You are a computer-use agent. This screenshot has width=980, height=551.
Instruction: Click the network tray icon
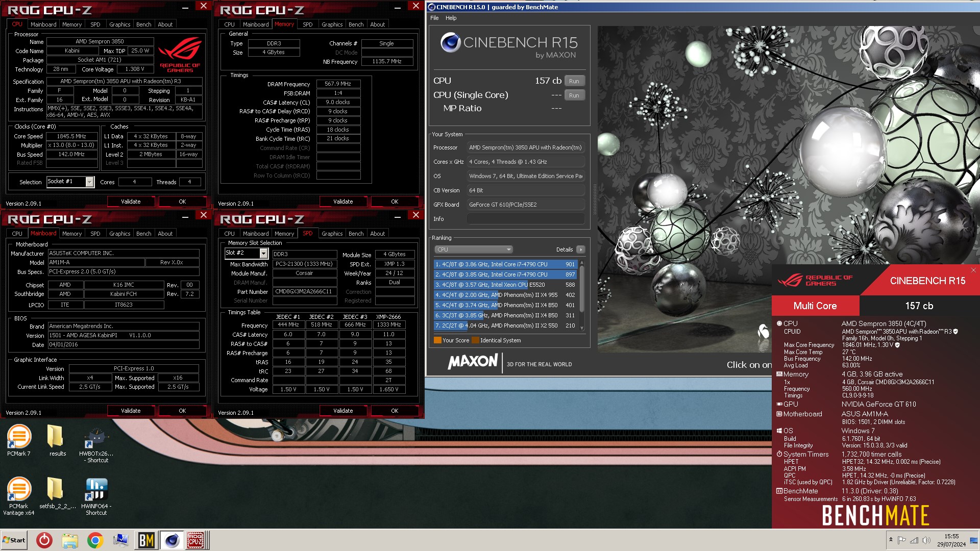coord(914,540)
